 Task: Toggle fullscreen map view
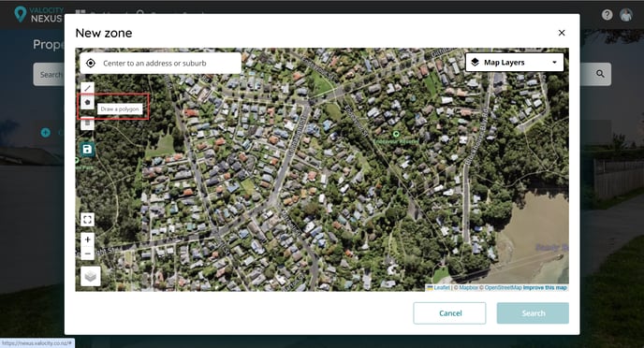(87, 220)
